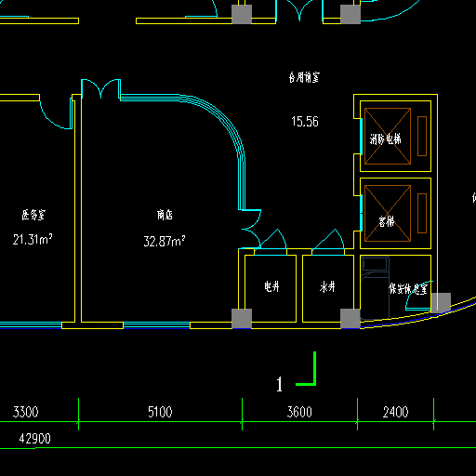Screen dimensions: 476x476
Task: Pick the 3600 dimension text
Action: click(x=299, y=412)
